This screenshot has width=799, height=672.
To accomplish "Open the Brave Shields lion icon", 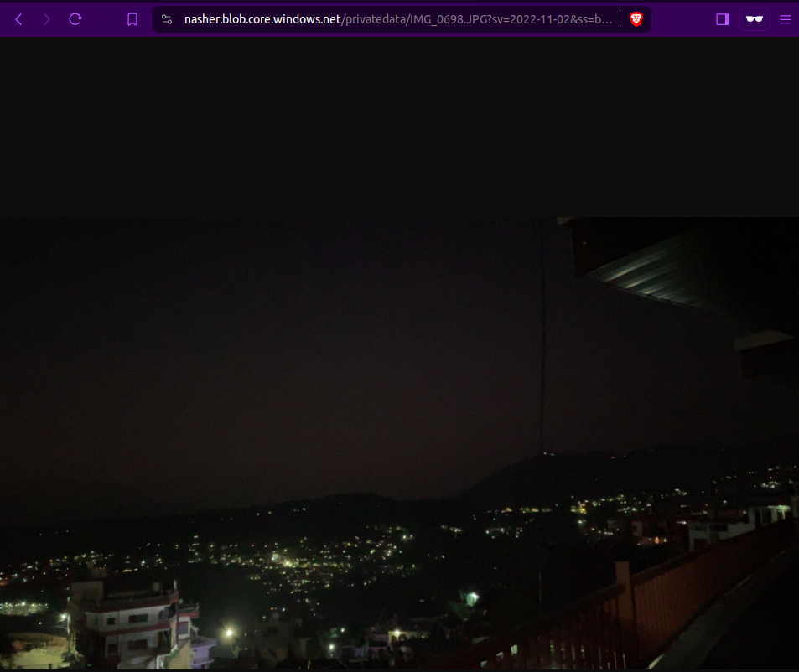I will coord(636,19).
